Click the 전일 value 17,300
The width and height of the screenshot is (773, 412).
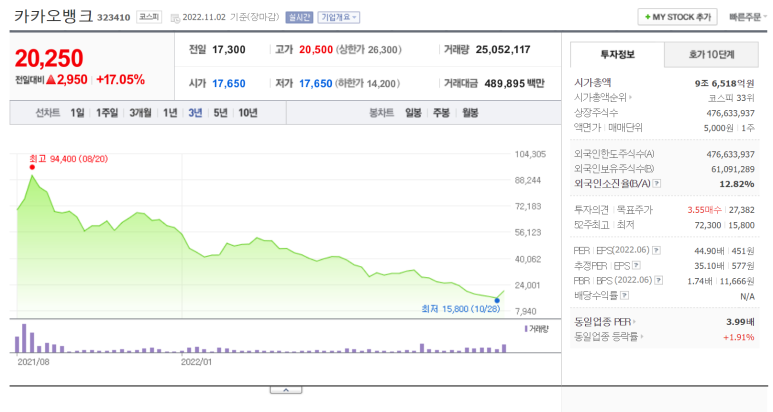[229, 50]
